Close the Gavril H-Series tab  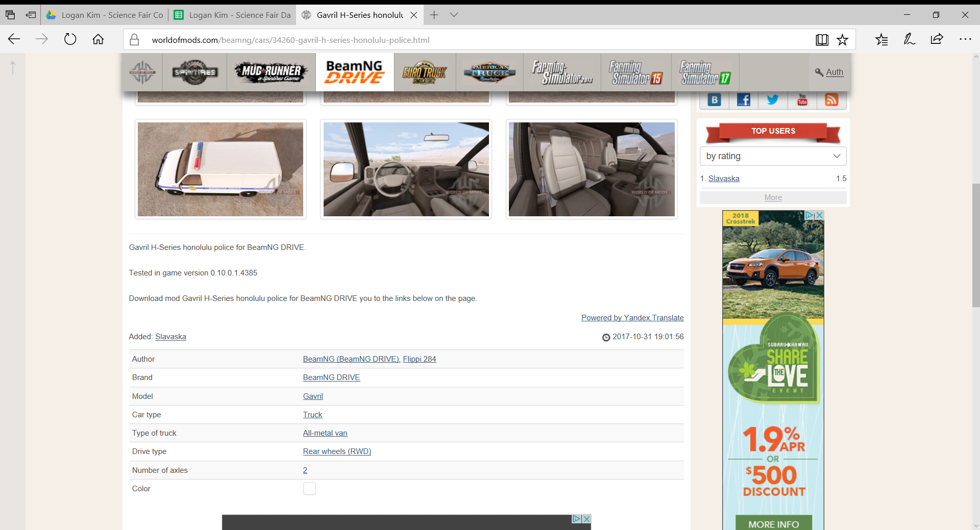pos(414,15)
